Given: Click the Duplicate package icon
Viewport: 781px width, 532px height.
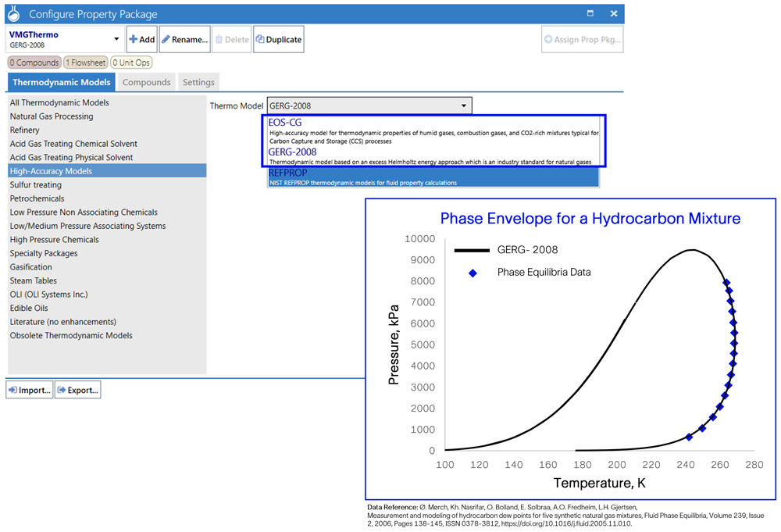Looking at the screenshot, I should click(x=260, y=37).
